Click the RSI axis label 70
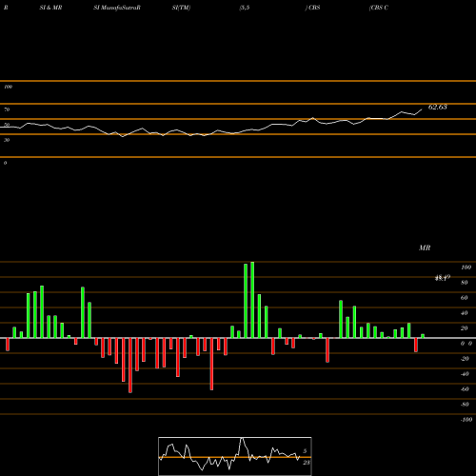 [x=7, y=109]
